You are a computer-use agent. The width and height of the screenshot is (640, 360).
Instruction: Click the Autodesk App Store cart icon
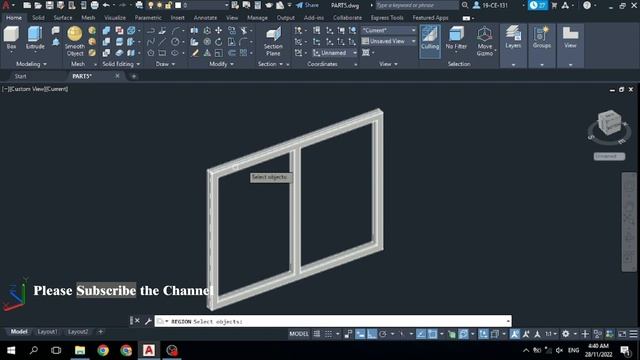(554, 5)
